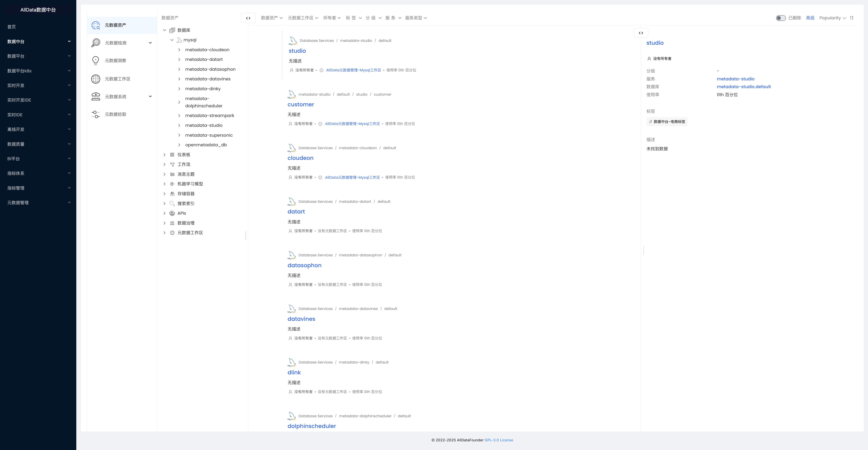Image resolution: width=868 pixels, height=450 pixels.
Task: Open metadata-studio service link in details
Action: tap(736, 79)
